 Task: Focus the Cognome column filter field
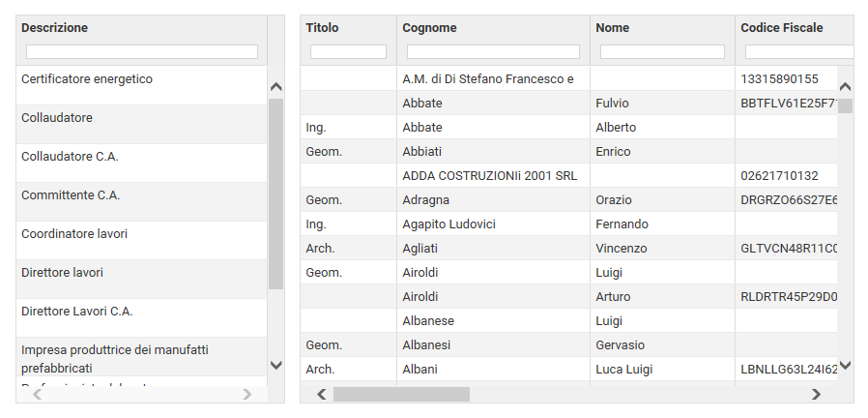[x=493, y=51]
